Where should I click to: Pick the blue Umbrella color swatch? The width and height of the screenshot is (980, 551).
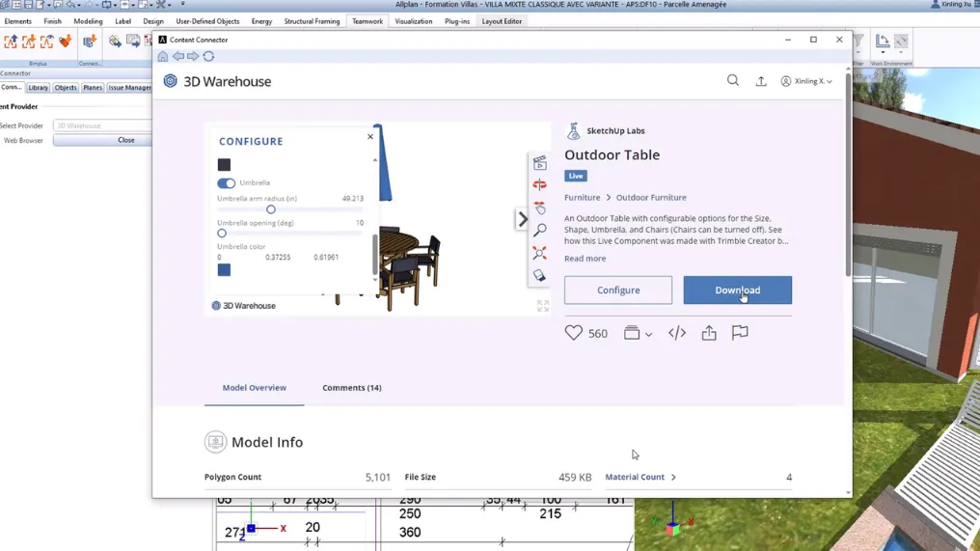click(224, 270)
